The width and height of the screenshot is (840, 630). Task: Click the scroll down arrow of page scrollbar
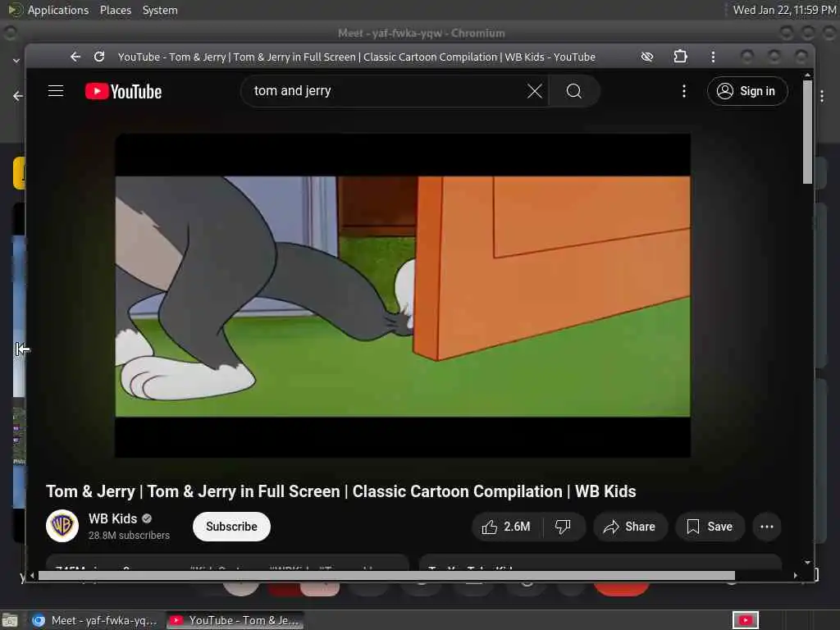807,563
